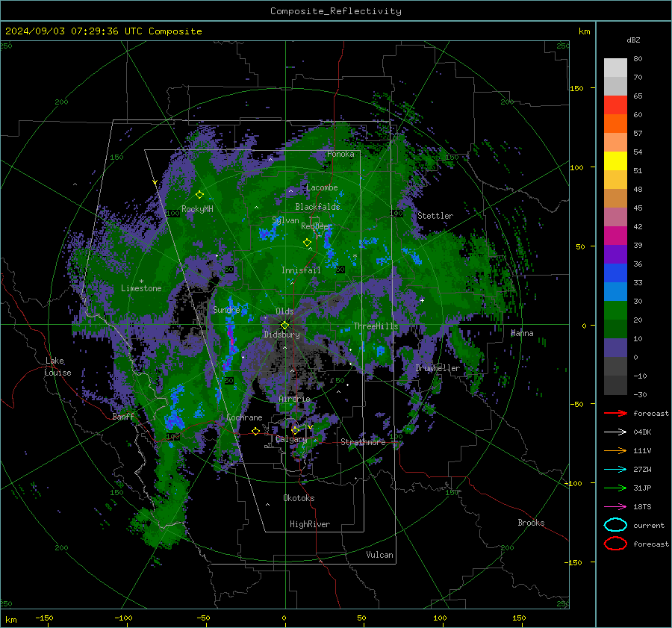Click the Okotoks town label
This screenshot has height=628, width=672.
pos(299,498)
